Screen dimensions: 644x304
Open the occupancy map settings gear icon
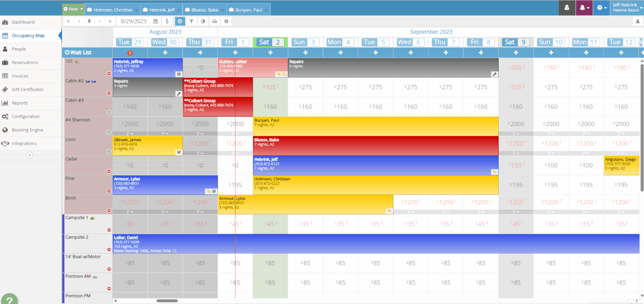click(x=226, y=21)
